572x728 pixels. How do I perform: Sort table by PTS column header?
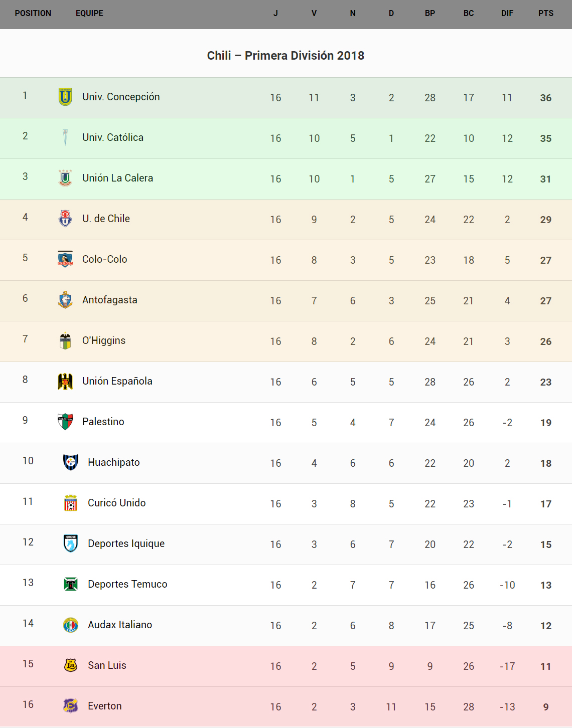(x=545, y=14)
